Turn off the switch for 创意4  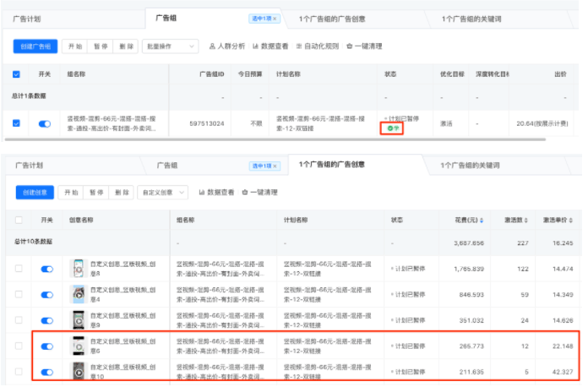(x=46, y=295)
